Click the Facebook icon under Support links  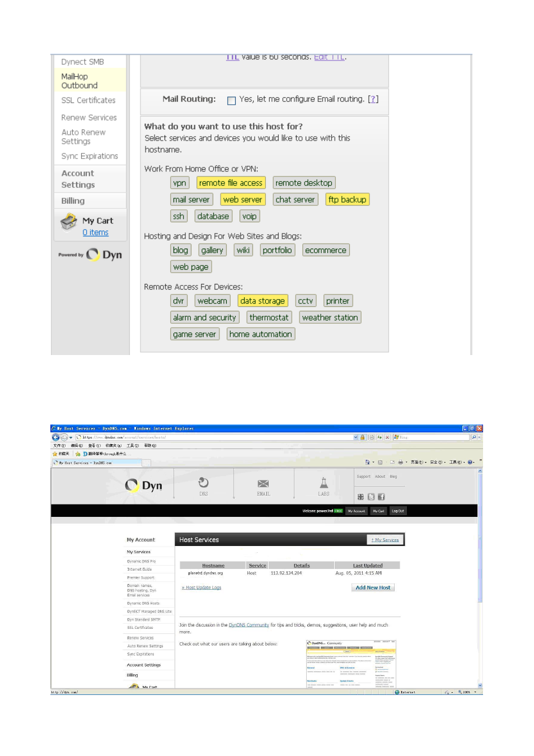[x=381, y=497]
